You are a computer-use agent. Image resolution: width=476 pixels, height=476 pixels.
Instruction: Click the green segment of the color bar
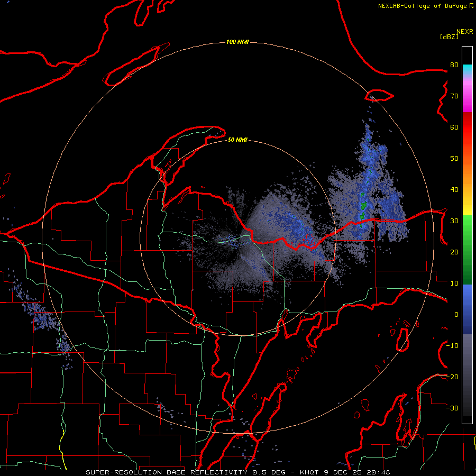(467, 250)
